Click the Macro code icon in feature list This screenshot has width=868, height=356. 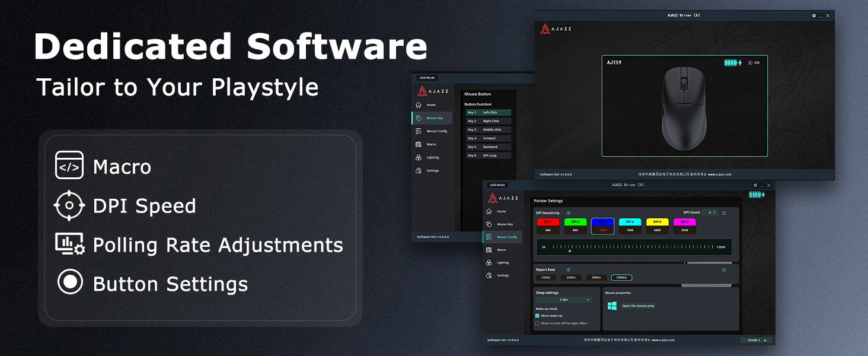point(69,165)
